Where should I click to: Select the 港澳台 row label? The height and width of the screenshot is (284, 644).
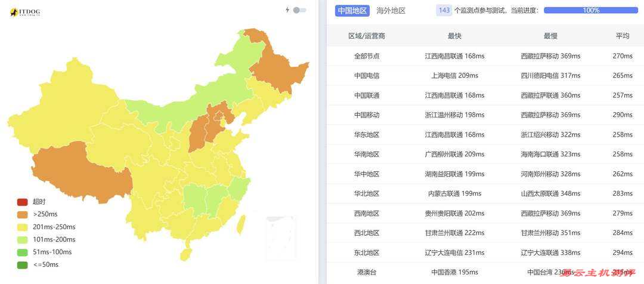point(367,272)
